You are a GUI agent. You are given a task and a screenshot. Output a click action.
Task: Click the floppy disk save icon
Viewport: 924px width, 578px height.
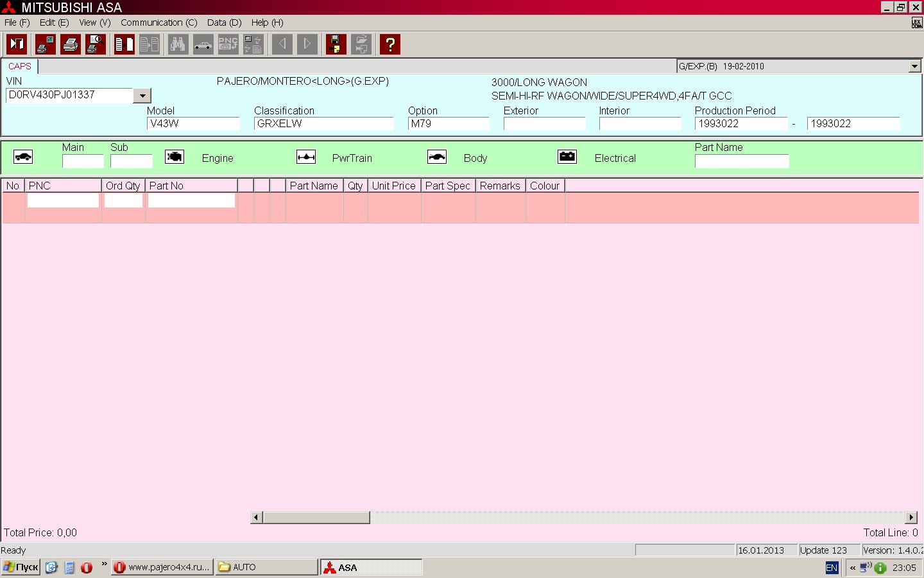[x=336, y=44]
